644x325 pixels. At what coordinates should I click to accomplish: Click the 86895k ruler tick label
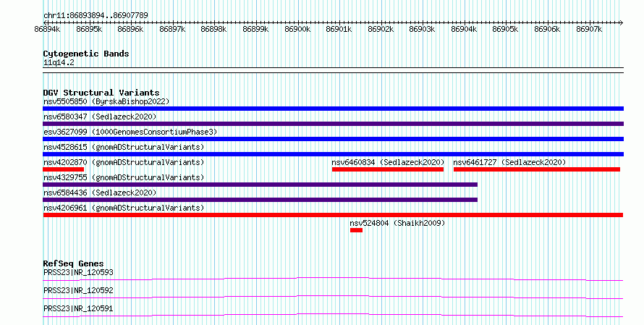click(89, 29)
